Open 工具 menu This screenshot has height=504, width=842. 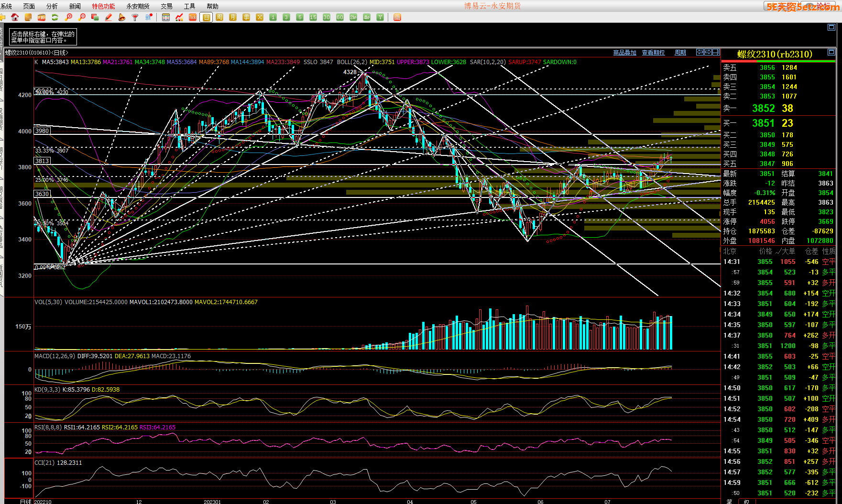(189, 6)
